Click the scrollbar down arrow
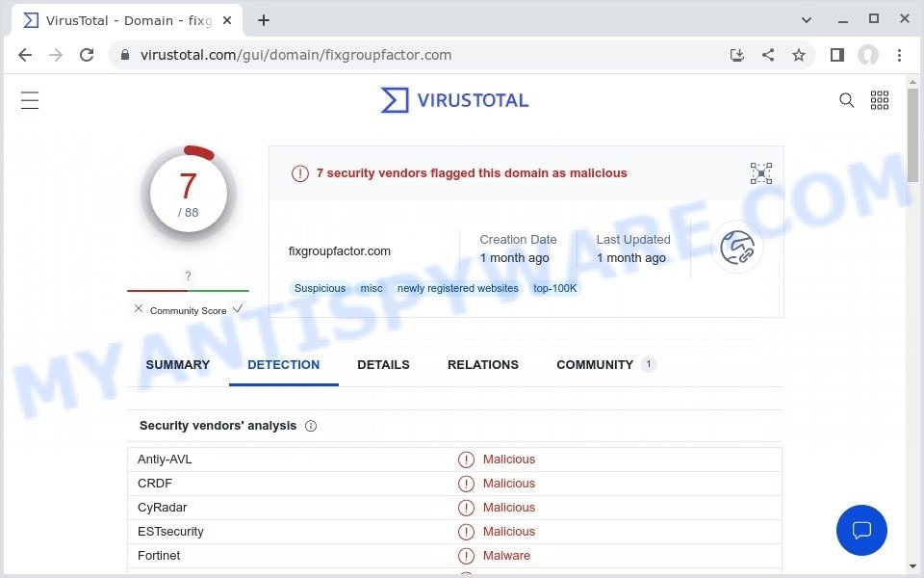This screenshot has height=578, width=924. [912, 566]
